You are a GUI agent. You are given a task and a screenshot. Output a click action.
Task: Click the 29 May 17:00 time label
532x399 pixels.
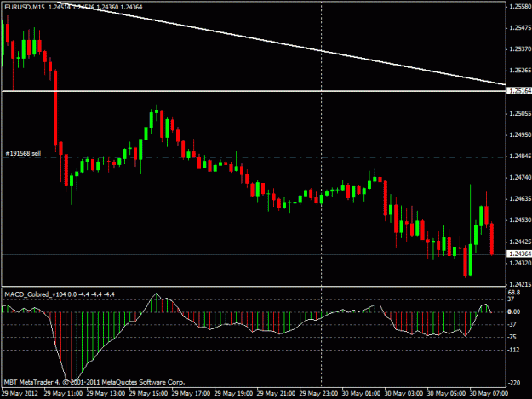click(x=191, y=394)
